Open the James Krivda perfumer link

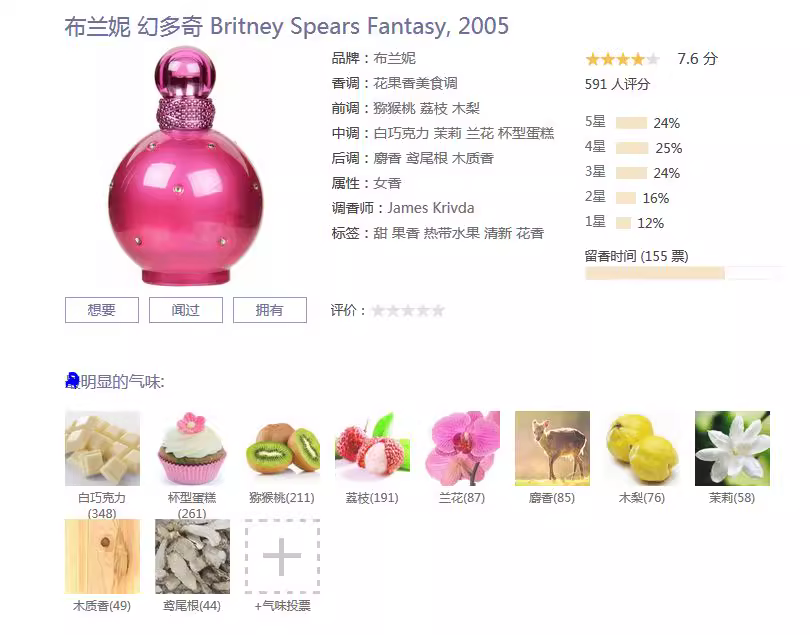click(430, 208)
